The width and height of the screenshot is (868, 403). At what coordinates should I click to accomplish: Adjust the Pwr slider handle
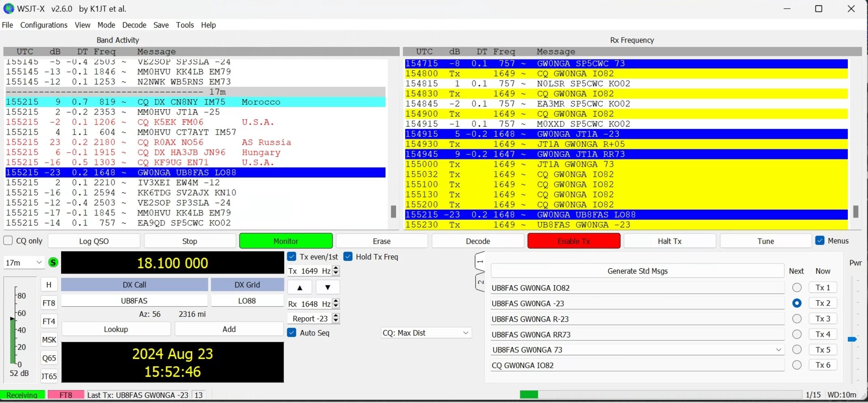coord(852,339)
